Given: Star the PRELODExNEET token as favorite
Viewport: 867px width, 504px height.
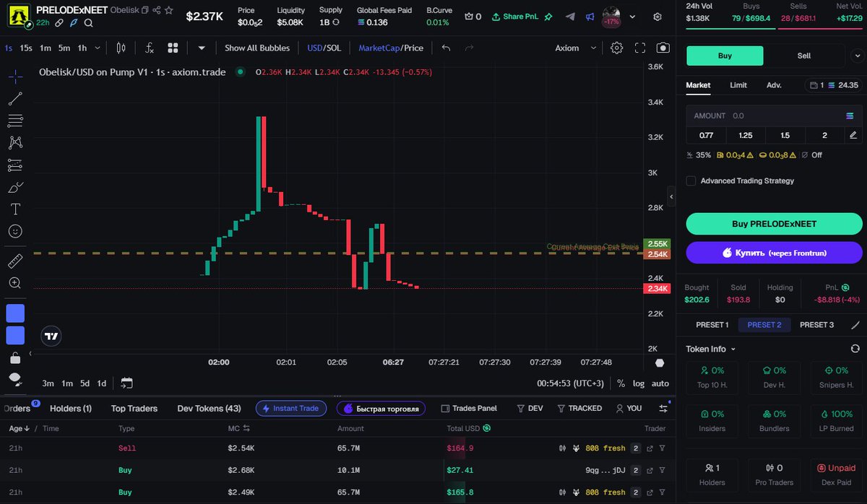Looking at the screenshot, I should pos(168,10).
